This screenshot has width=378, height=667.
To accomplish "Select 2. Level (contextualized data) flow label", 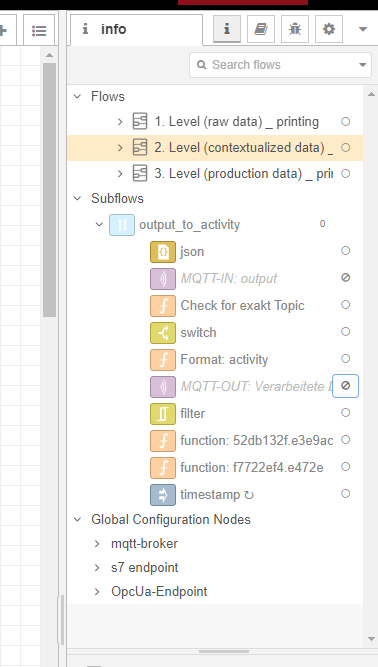I will click(x=244, y=148).
